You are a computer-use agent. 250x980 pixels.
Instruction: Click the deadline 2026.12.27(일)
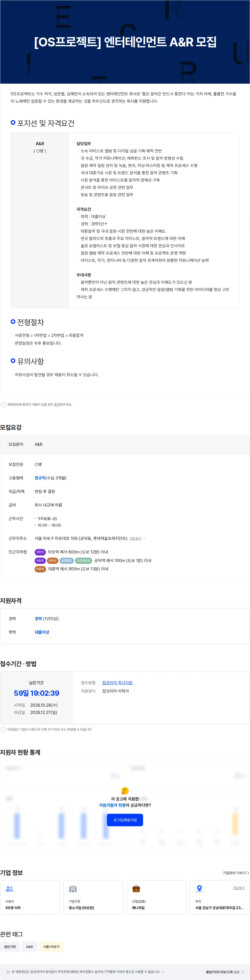point(44,712)
